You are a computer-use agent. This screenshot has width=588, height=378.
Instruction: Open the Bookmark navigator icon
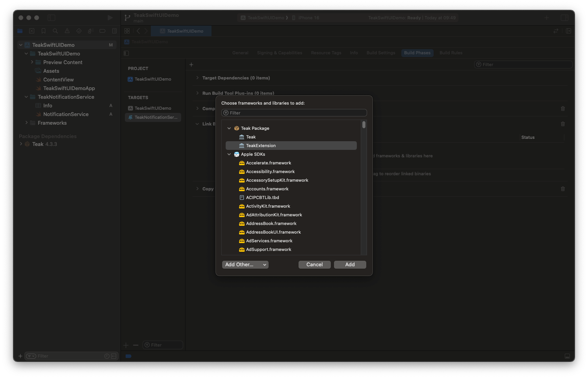(43, 31)
